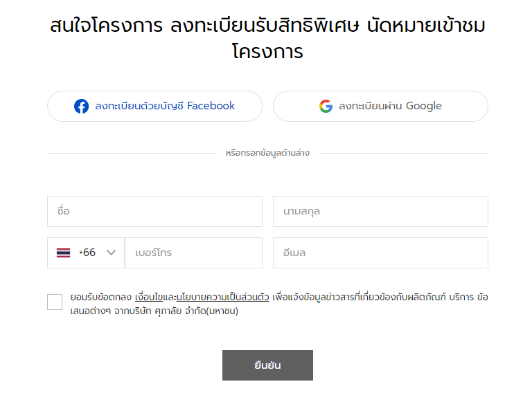Register using the Facebook account button text
This screenshot has width=532, height=402.
pos(165,106)
